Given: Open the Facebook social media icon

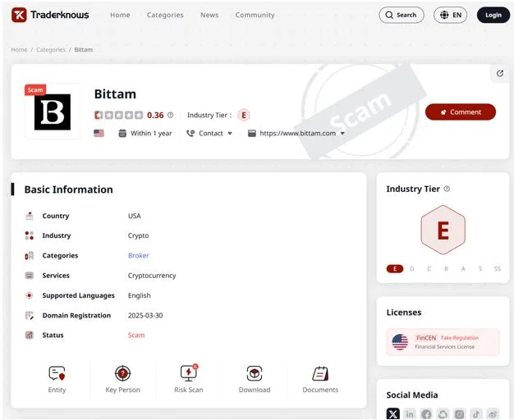Looking at the screenshot, I should (x=426, y=414).
